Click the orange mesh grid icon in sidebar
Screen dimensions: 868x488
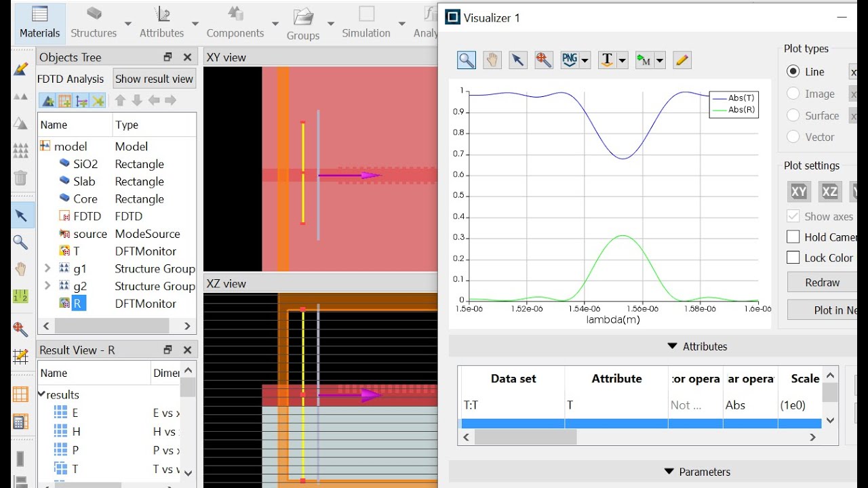(x=21, y=394)
